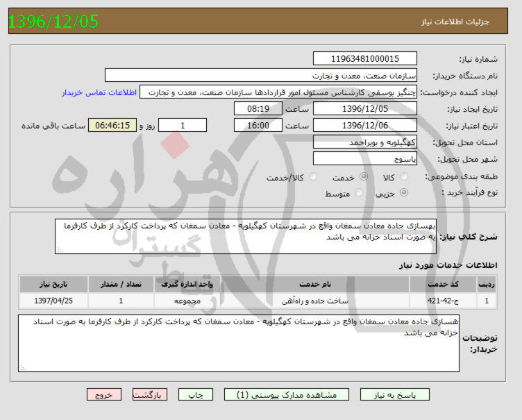Click validity date field 1396/12/06
Screen dimensions: 522x420
point(365,125)
